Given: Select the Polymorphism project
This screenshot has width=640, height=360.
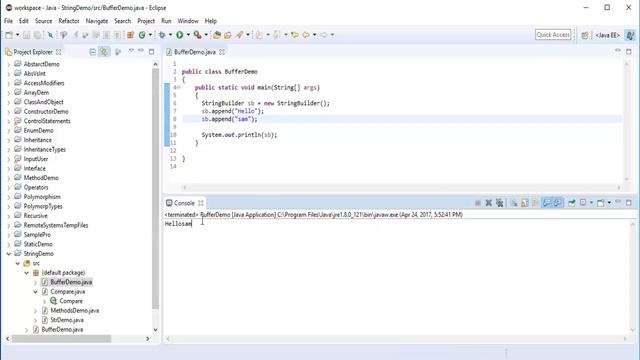Looking at the screenshot, I should click(x=42, y=197).
